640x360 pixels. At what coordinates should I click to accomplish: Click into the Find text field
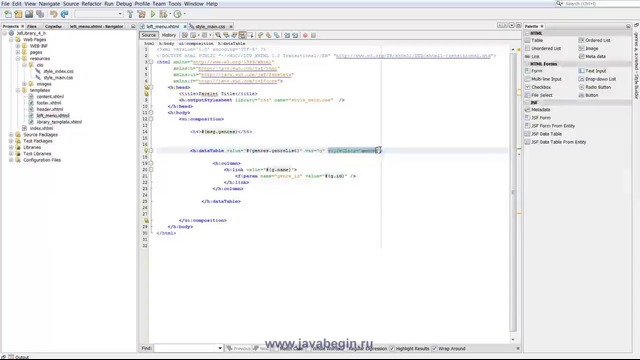pyautogui.click(x=186, y=348)
